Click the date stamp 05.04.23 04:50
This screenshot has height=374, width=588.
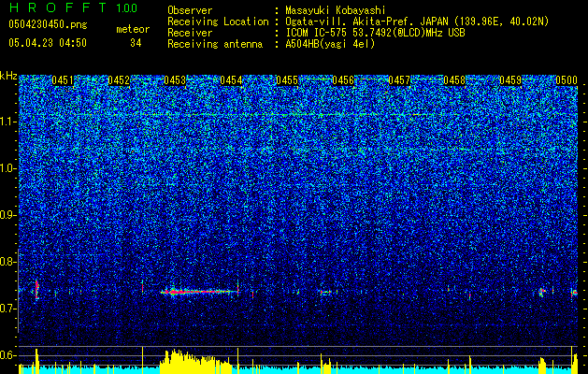point(48,43)
